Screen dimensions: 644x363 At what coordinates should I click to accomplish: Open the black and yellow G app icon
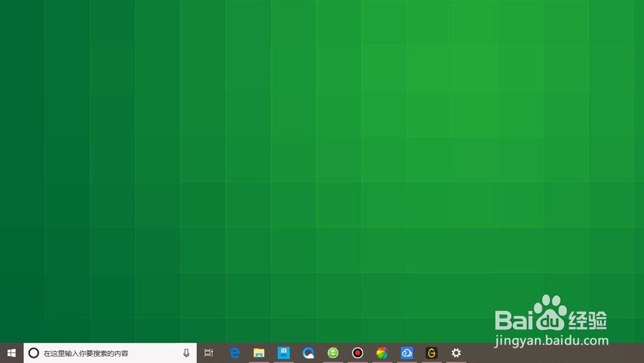(x=431, y=353)
